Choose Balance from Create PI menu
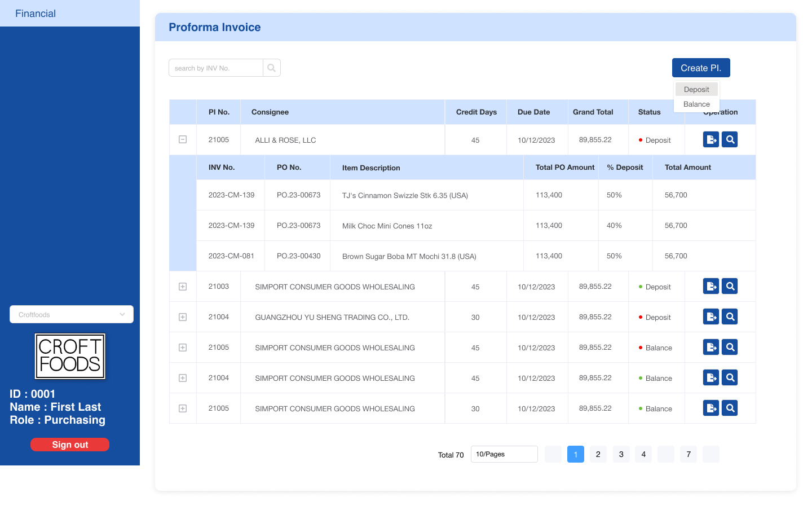This screenshot has height=532, width=812. coord(696,104)
